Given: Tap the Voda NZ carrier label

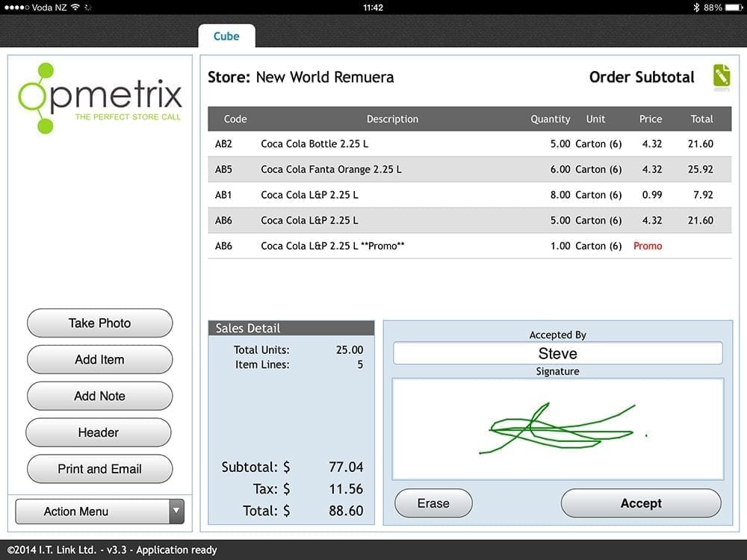Looking at the screenshot, I should click(49, 7).
